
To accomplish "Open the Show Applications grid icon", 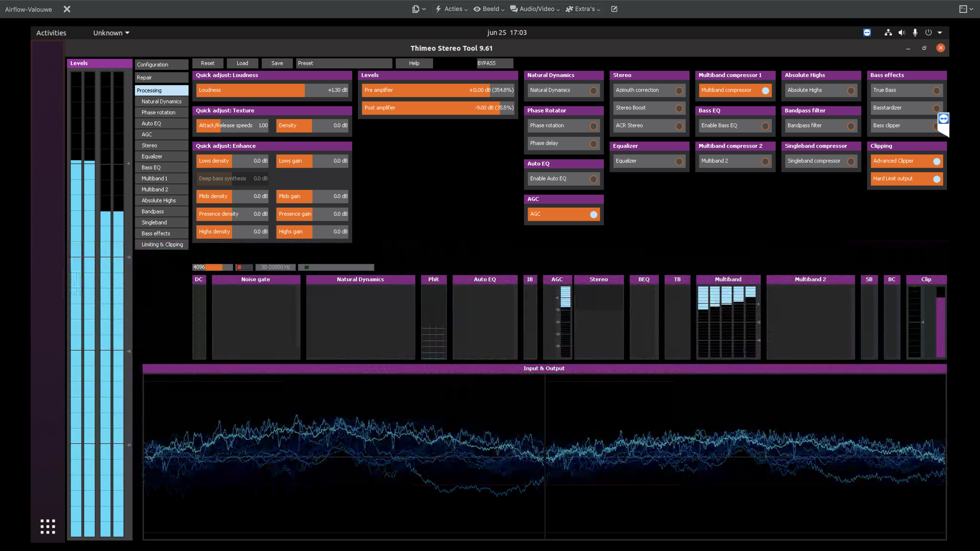I will (x=48, y=526).
